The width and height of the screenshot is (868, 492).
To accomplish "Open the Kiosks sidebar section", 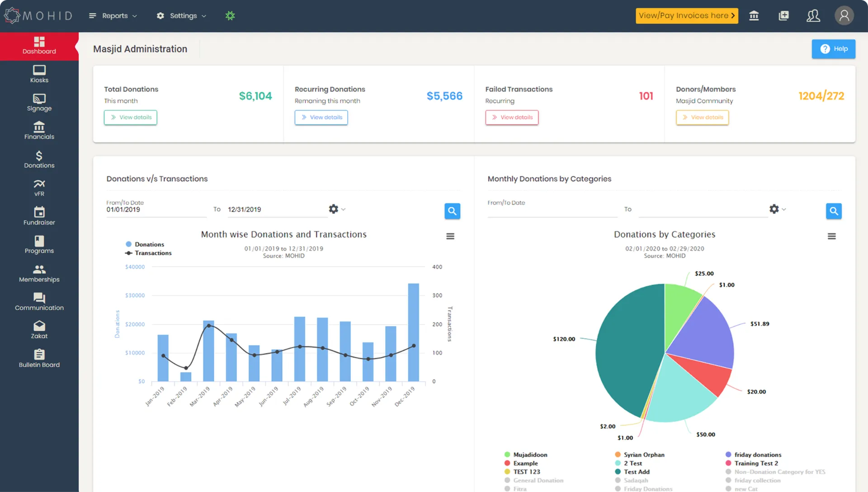I will 39,74.
